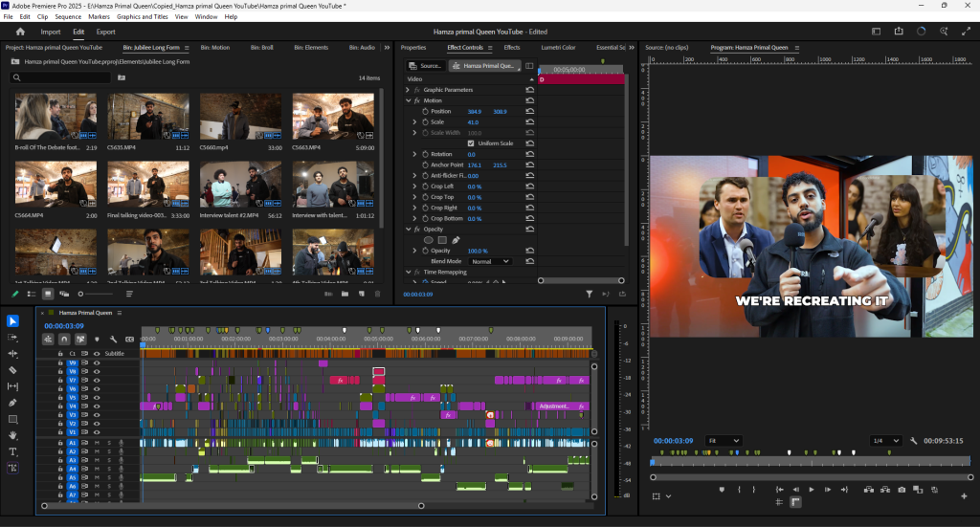Click the Import button in the header

(50, 32)
